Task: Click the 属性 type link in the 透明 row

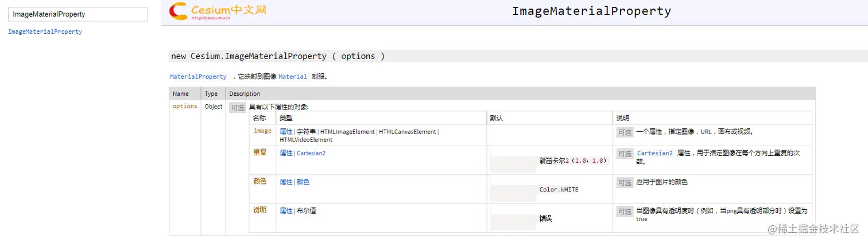Action: 286,211
